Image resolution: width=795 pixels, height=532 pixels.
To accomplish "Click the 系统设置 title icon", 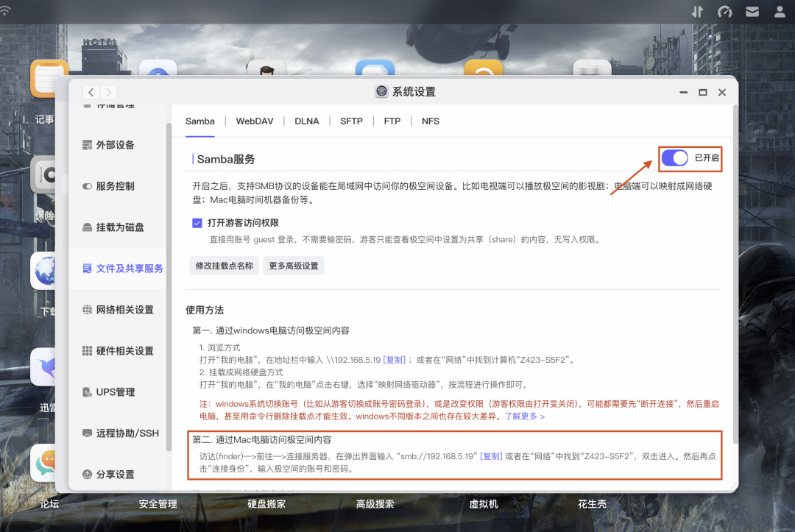I will click(x=381, y=91).
